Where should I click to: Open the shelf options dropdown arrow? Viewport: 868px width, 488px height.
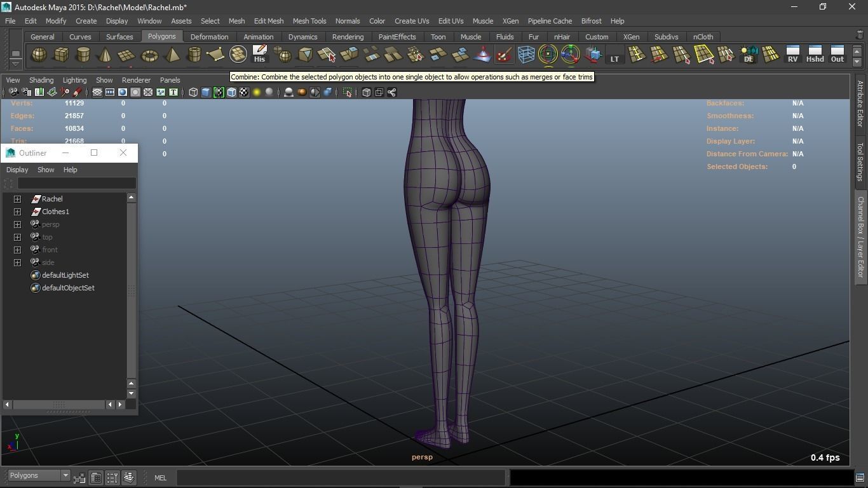tap(16, 63)
